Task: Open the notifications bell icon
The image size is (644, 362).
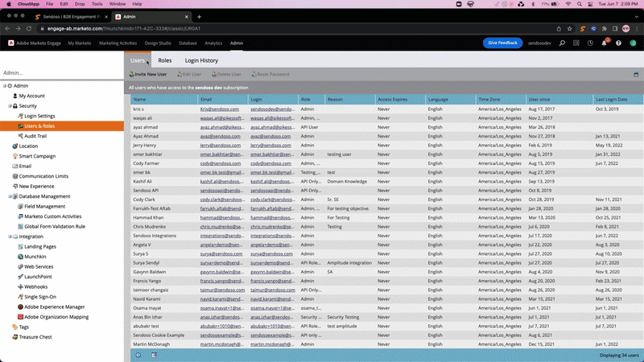Action: tap(605, 43)
